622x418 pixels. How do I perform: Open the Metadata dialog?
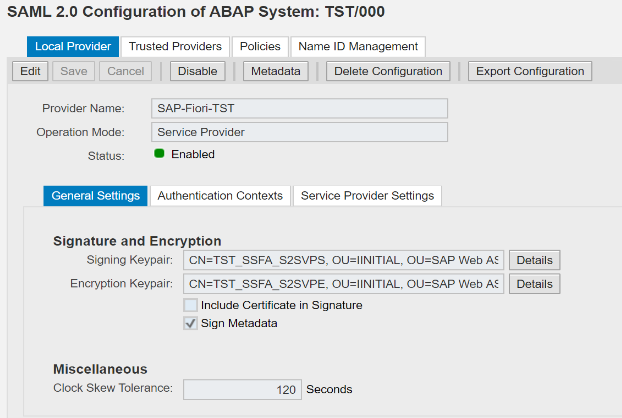(276, 71)
